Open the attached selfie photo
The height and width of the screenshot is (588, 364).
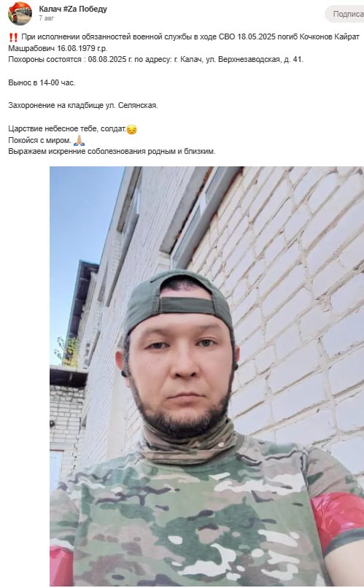206,376
